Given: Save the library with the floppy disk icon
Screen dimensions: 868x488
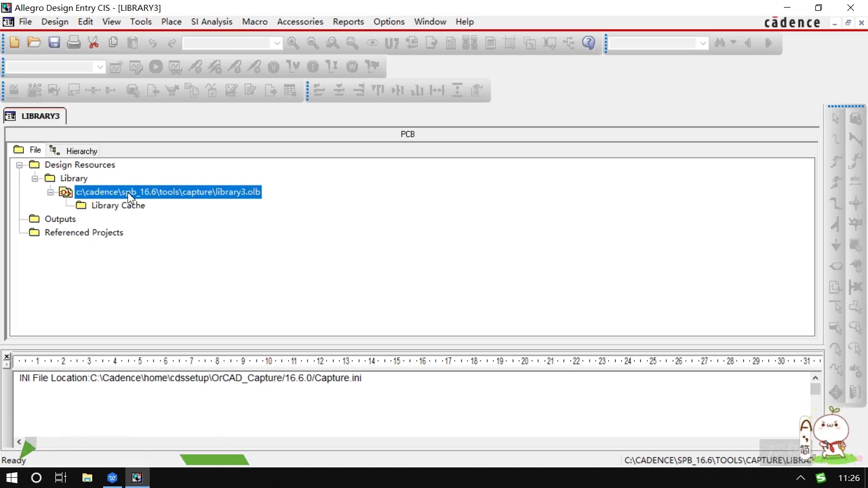Looking at the screenshot, I should point(54,43).
